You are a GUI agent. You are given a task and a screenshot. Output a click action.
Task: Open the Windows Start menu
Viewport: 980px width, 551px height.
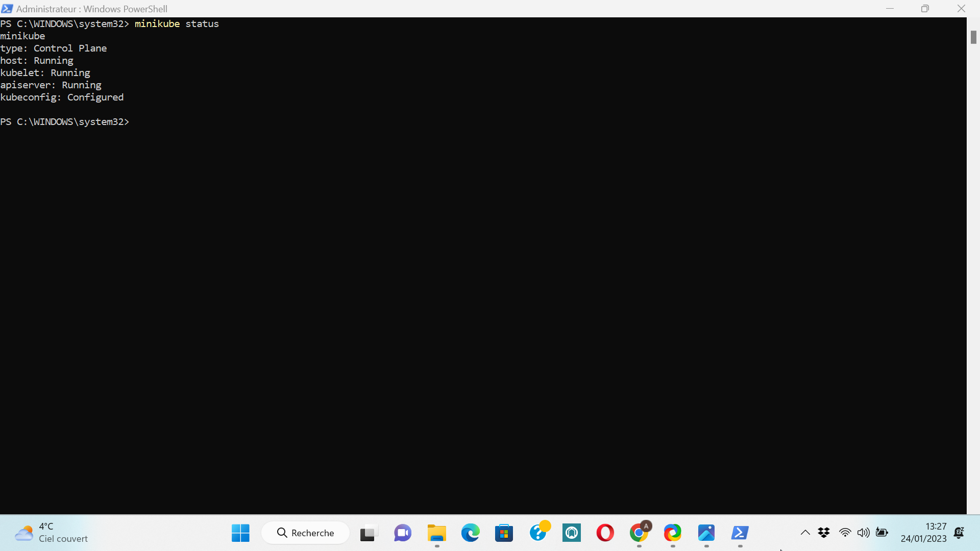click(240, 533)
